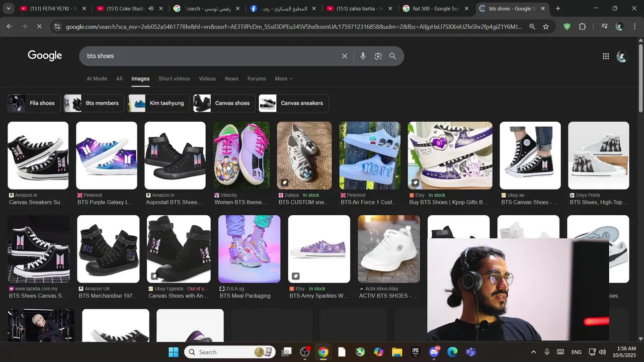Open the browser extensions menu

pos(583,27)
